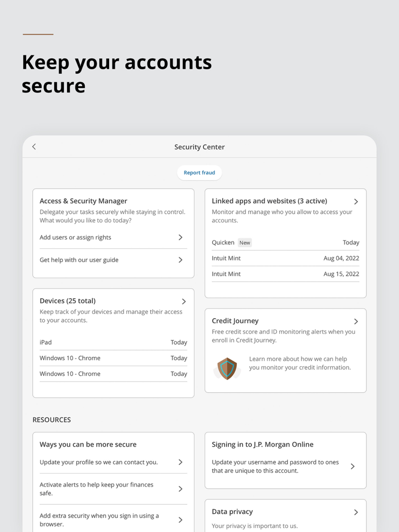The image size is (399, 532).
Task: Tap the Learn more about credit monitoring text
Action: click(300, 363)
